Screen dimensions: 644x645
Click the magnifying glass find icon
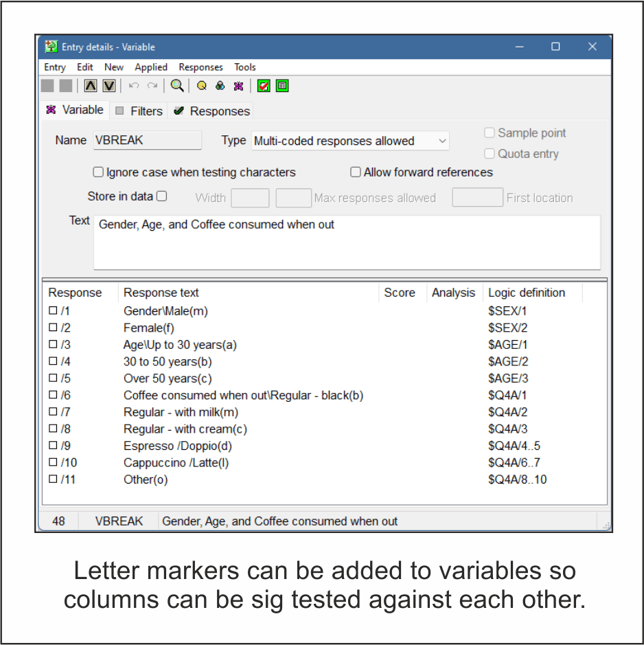(x=177, y=86)
